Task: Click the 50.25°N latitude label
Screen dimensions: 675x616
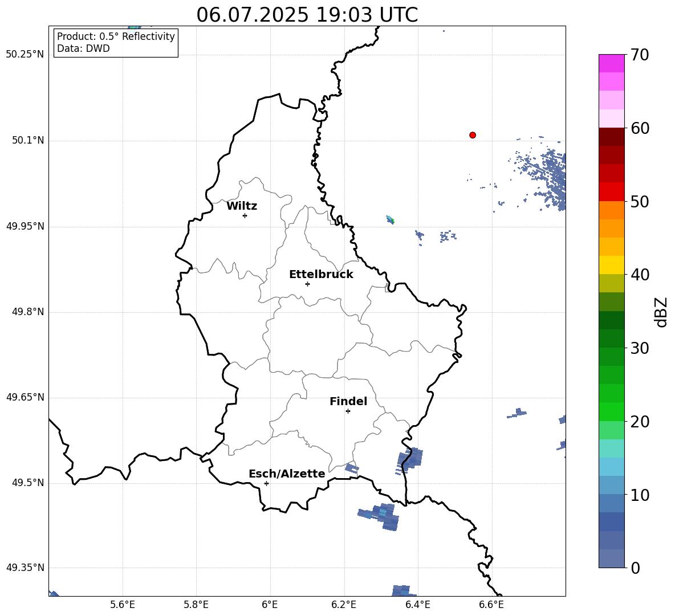Action: pos(25,55)
